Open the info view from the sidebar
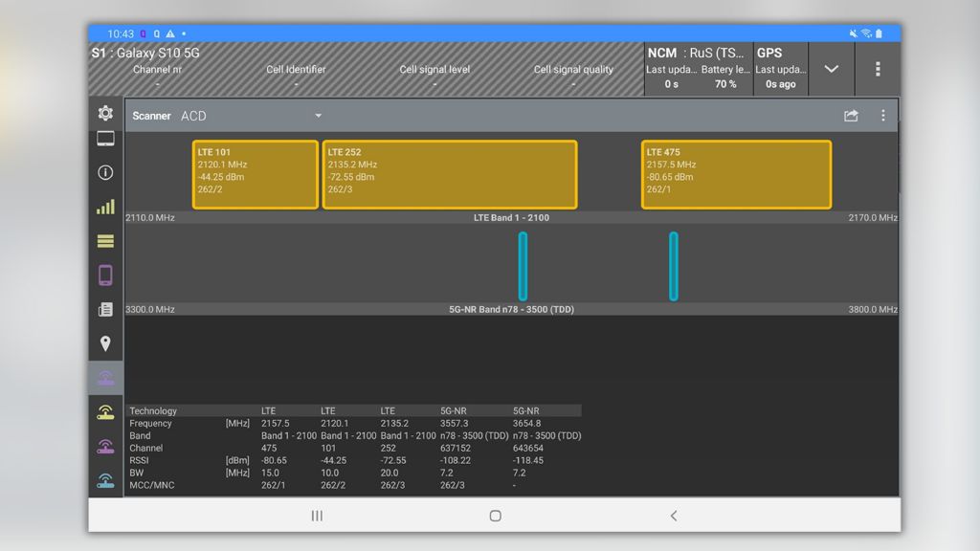 click(x=105, y=173)
